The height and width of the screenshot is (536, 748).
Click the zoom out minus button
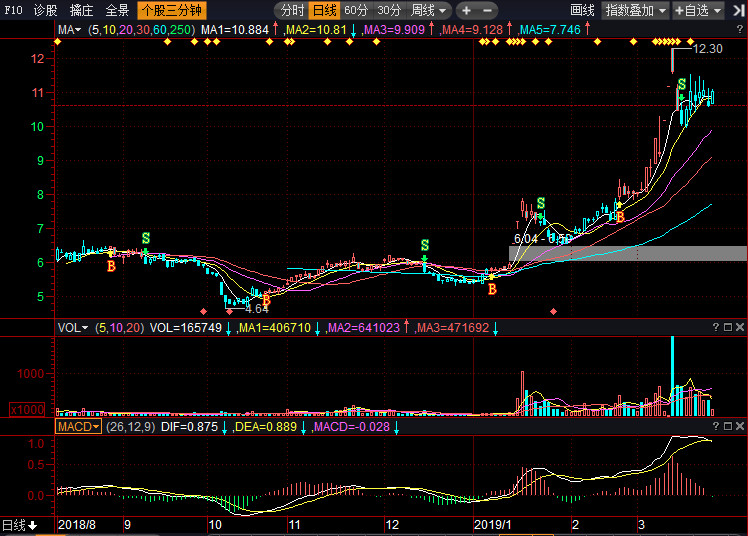487,10
